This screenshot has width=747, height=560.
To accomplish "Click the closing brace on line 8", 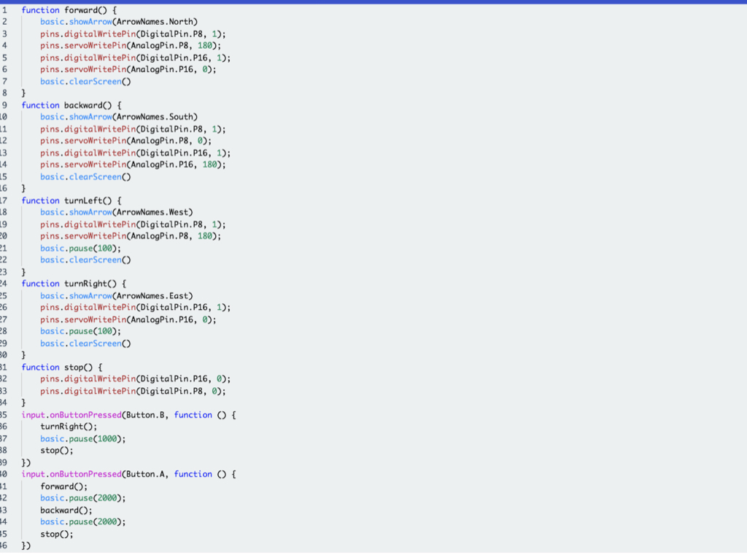I will pos(23,93).
